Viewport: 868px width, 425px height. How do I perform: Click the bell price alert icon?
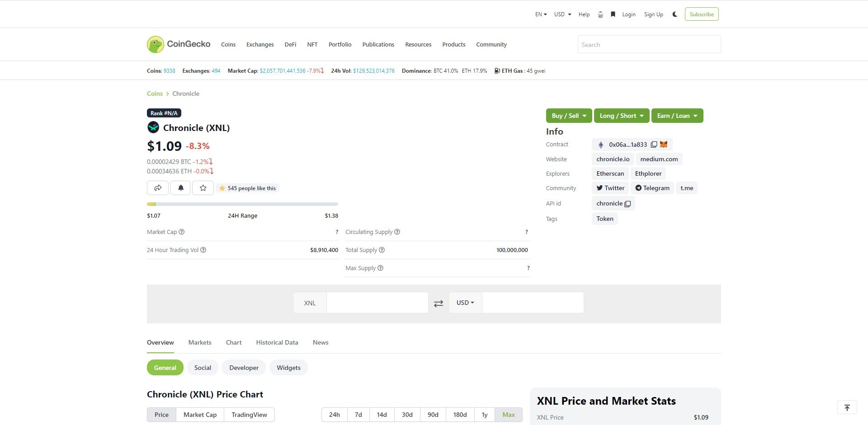click(181, 188)
